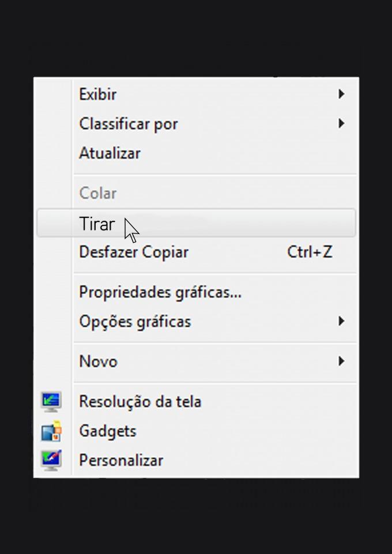Click the Gadgets icon

pyautogui.click(x=51, y=431)
